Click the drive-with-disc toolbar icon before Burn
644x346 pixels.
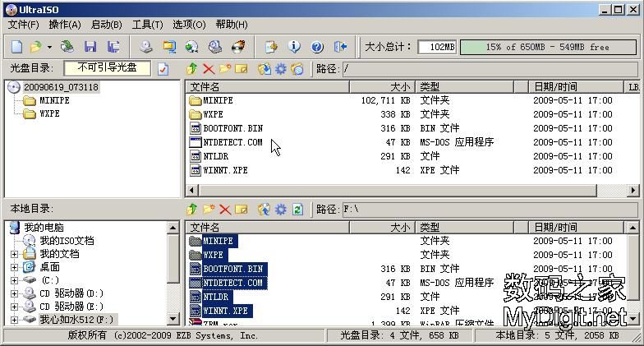215,47
